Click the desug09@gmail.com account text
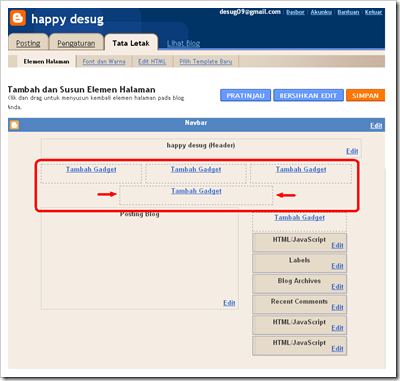 pyautogui.click(x=250, y=12)
